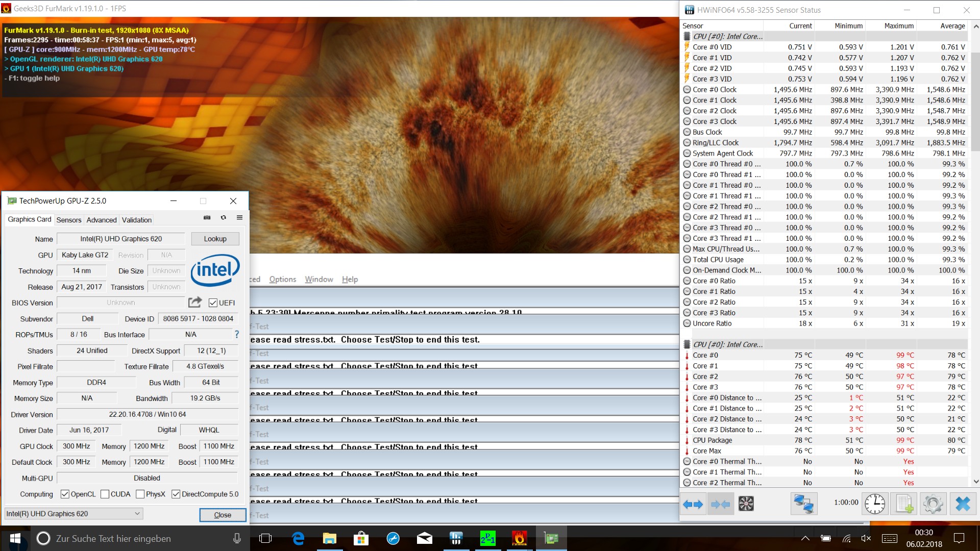This screenshot has width=980, height=551.
Task: Select the Uncore Ratio sensor row
Action: pyautogui.click(x=824, y=323)
